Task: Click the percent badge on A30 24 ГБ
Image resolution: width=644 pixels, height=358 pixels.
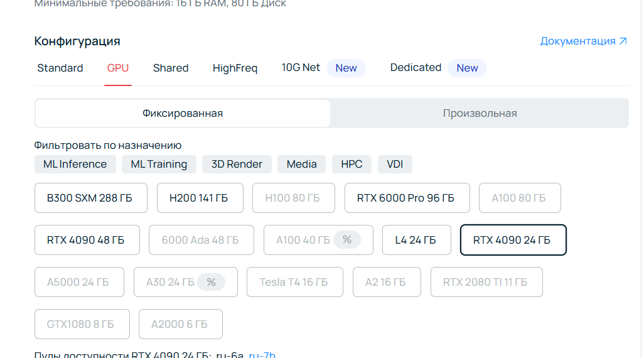Action: [x=211, y=282]
